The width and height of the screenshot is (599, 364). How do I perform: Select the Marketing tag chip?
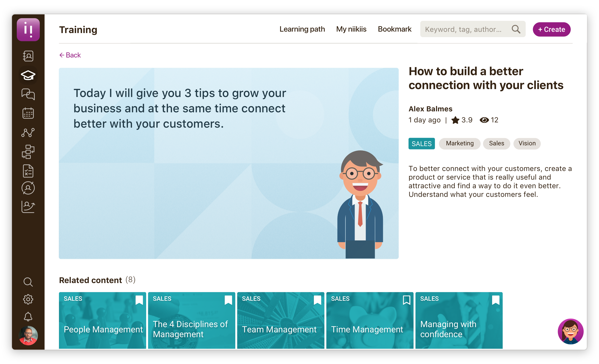460,143
